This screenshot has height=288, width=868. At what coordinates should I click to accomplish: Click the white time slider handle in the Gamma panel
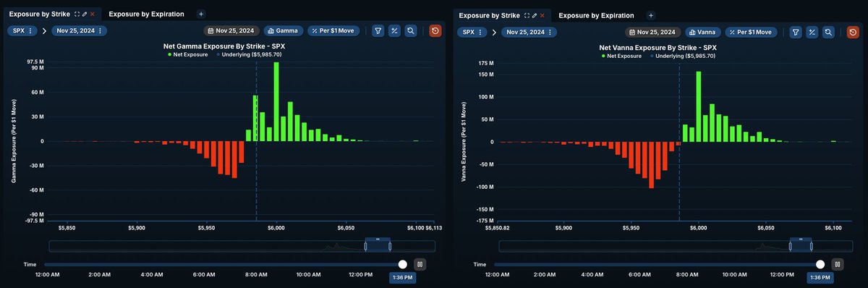403,265
